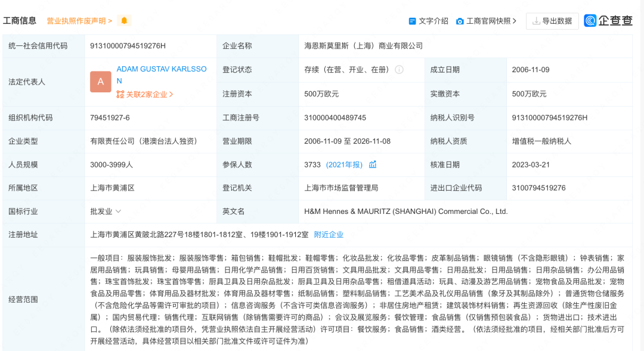The image size is (644, 351).
Task: Open 附近企业 nearby companies link
Action: point(329,235)
